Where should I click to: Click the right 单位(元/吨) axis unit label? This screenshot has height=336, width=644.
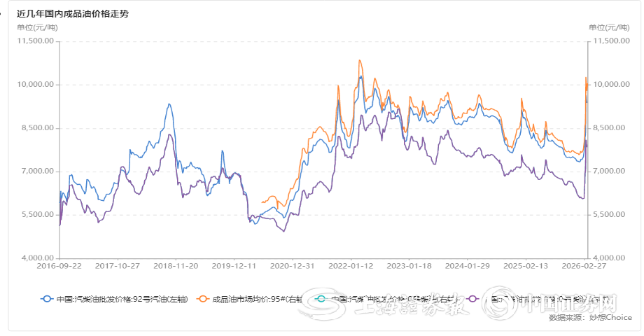(x=608, y=27)
